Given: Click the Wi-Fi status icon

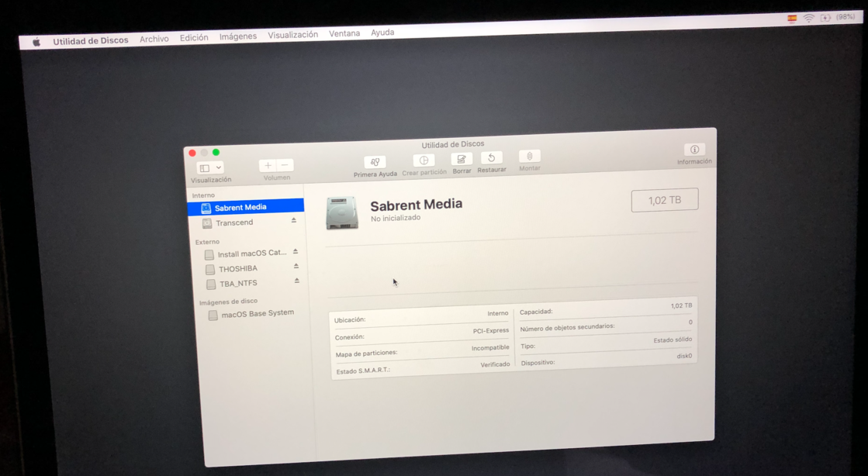Looking at the screenshot, I should [809, 19].
